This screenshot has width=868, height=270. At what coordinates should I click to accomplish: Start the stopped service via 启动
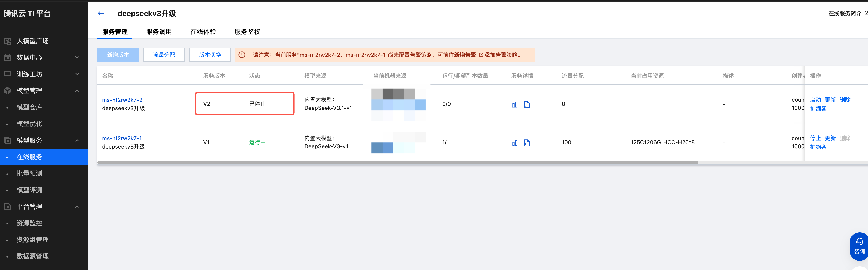tap(815, 100)
